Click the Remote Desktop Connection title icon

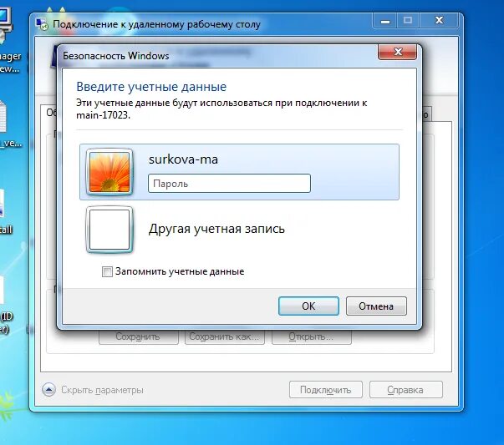[x=42, y=24]
